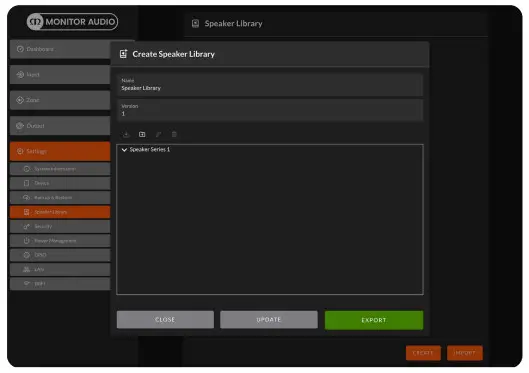Click the add folder icon above the series list
This screenshot has height=373, width=529.
[142, 135]
